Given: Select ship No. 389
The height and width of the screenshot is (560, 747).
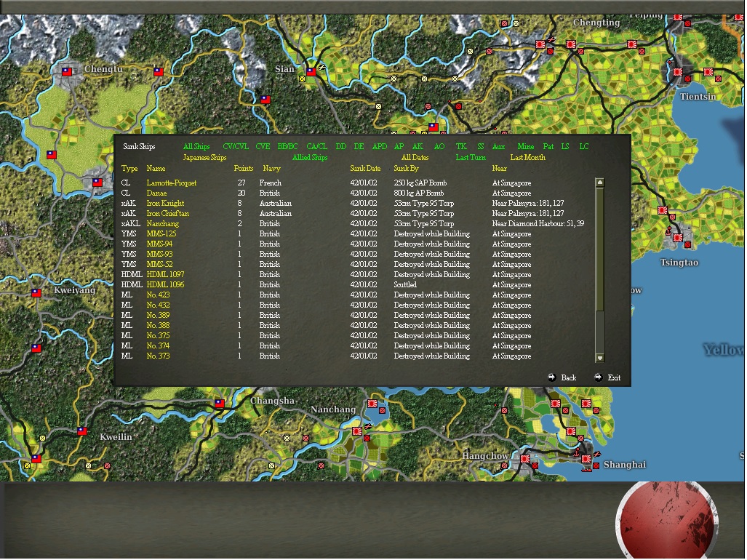Looking at the screenshot, I should click(158, 315).
